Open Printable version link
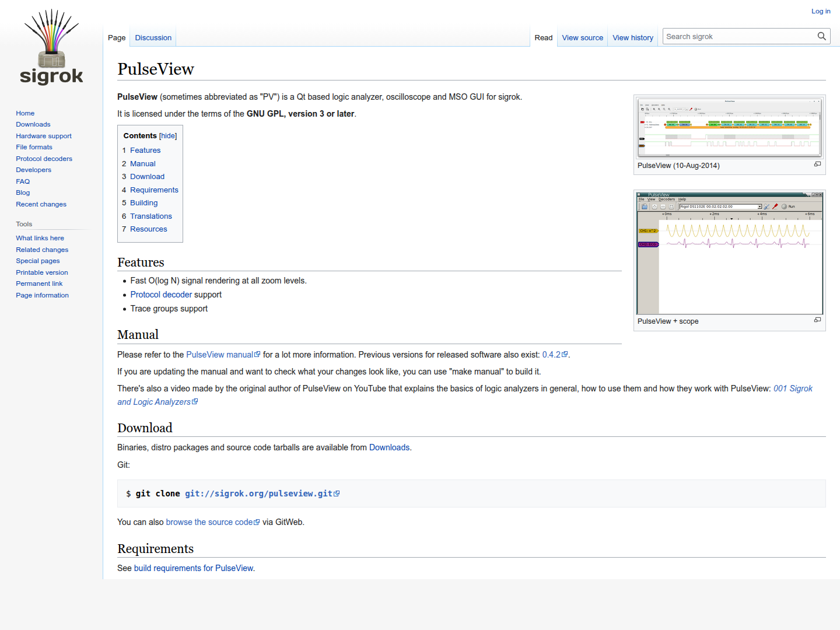This screenshot has width=840, height=630. click(x=42, y=272)
